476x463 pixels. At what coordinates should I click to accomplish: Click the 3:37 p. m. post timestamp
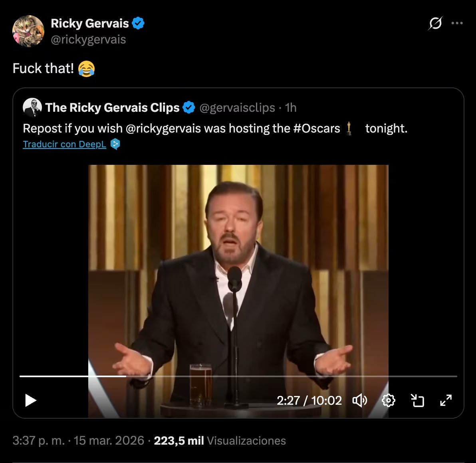[38, 441]
